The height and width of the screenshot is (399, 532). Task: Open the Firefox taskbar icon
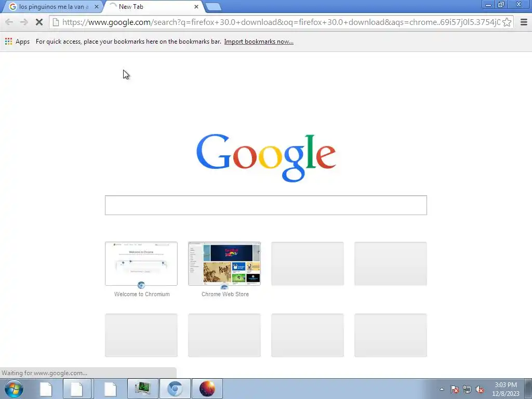[x=207, y=389]
